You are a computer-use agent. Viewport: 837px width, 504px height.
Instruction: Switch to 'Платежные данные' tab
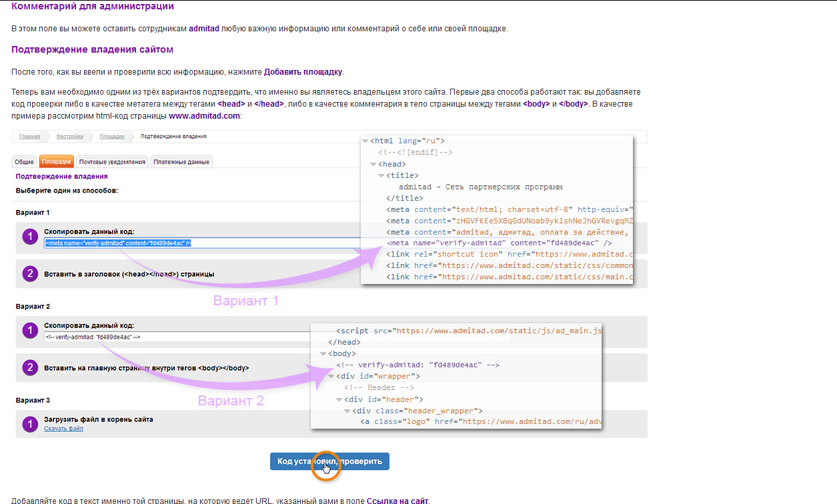tap(181, 161)
